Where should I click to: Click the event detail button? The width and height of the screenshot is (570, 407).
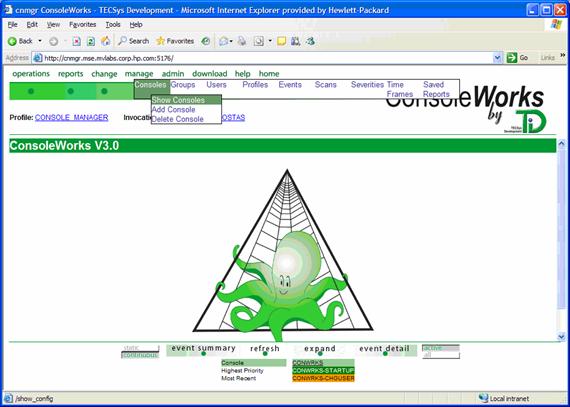click(x=384, y=349)
